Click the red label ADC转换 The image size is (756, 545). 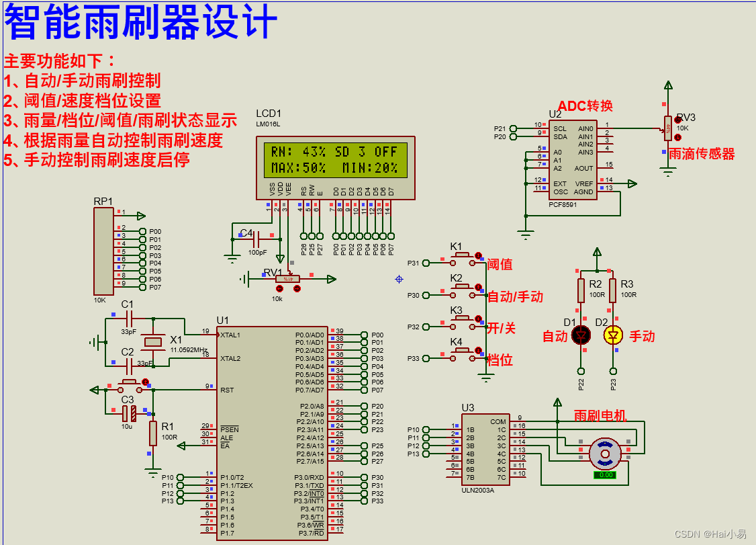(x=585, y=106)
